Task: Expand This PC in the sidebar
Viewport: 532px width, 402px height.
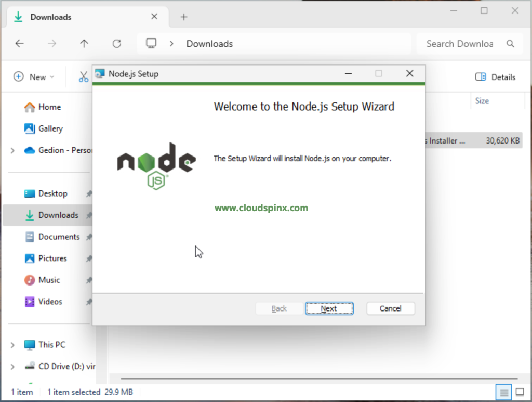Action: click(x=11, y=345)
